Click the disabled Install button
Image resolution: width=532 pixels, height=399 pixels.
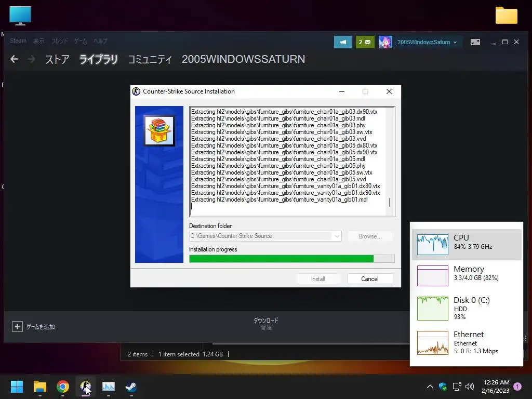[x=318, y=279]
